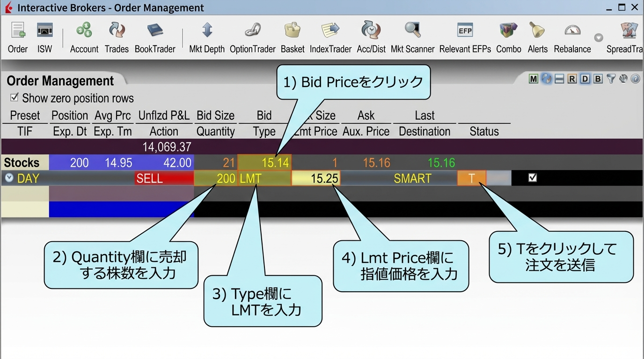Click the configure wrench-globe icon

[623, 79]
